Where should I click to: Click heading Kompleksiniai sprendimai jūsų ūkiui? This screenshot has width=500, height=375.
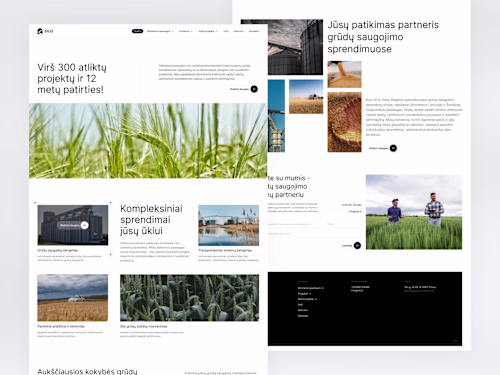tap(151, 220)
